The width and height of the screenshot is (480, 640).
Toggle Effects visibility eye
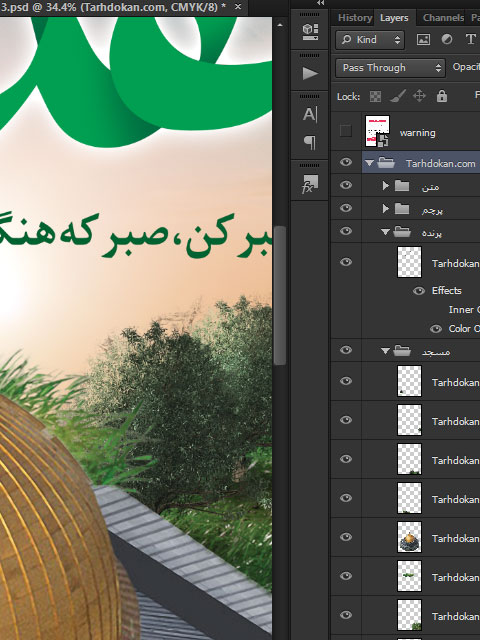[419, 291]
